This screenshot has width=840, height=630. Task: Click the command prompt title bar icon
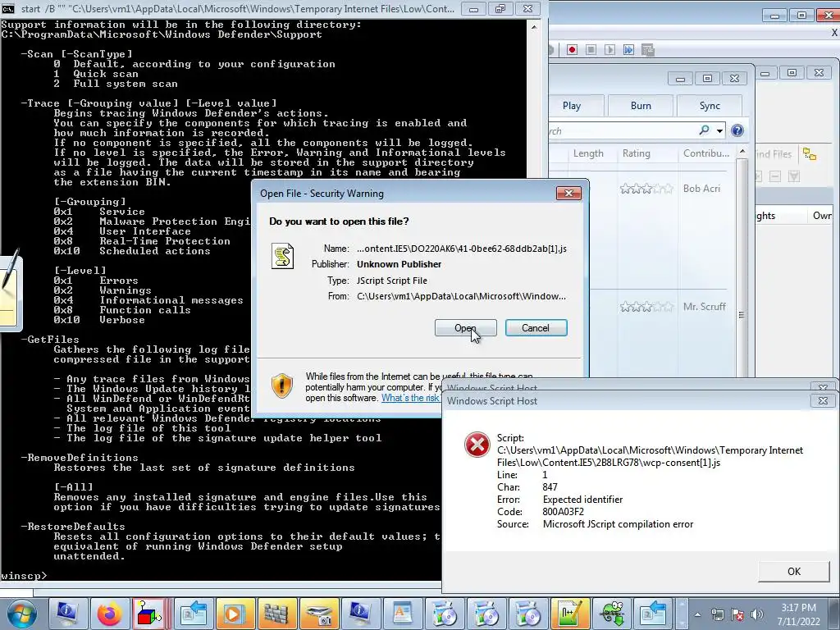(7, 8)
